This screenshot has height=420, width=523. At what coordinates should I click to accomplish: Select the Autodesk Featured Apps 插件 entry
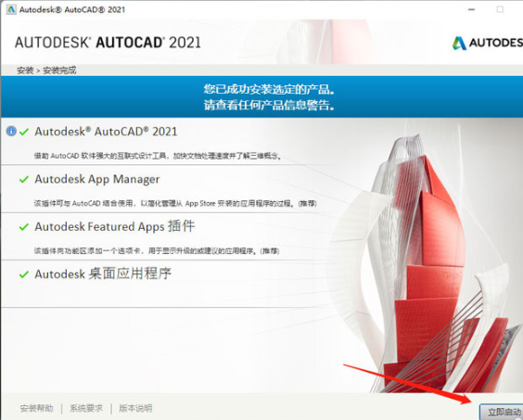tap(114, 226)
